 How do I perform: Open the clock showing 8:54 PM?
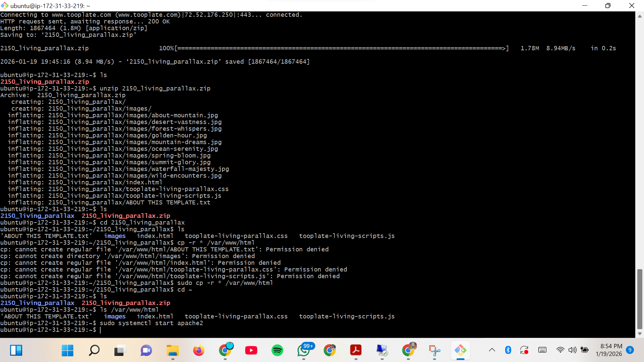(x=609, y=350)
